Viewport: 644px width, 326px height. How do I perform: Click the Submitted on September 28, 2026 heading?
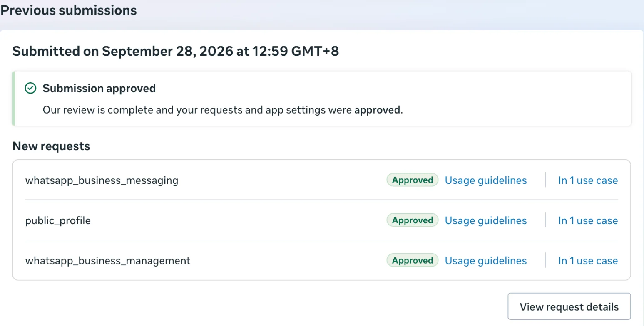point(176,52)
